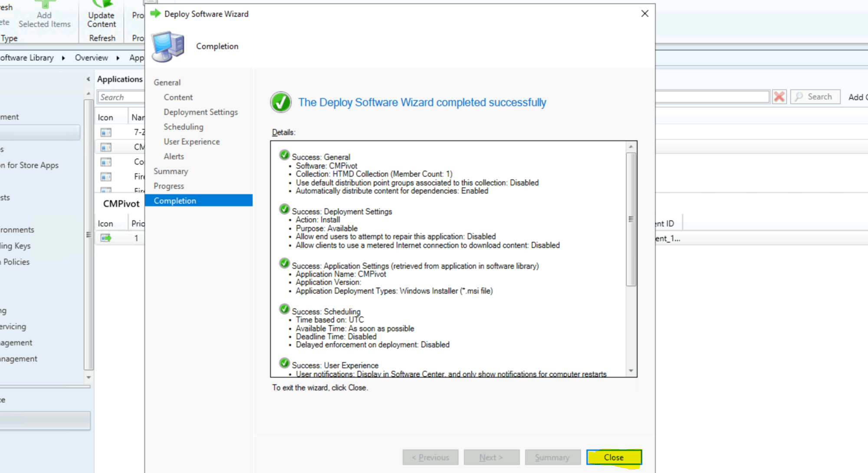Click the Details scrollbar thumb

(631, 219)
